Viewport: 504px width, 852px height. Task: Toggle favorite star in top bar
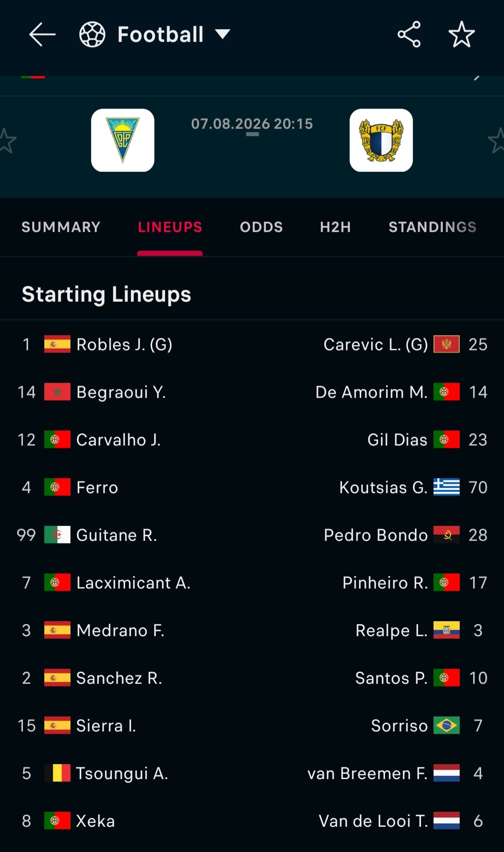[462, 34]
